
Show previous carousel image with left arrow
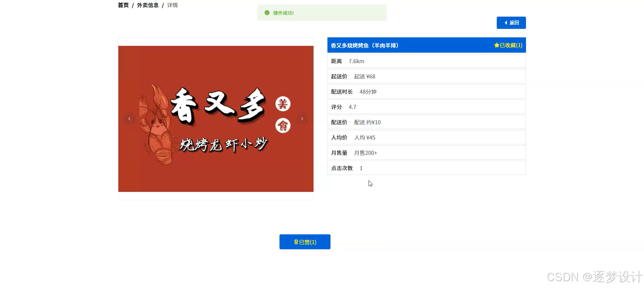pyautogui.click(x=129, y=119)
